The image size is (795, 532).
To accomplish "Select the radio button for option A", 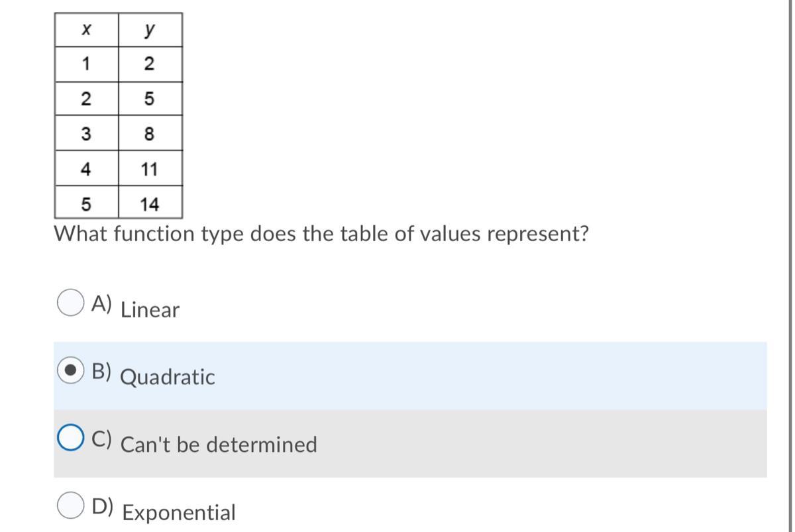I will (70, 303).
